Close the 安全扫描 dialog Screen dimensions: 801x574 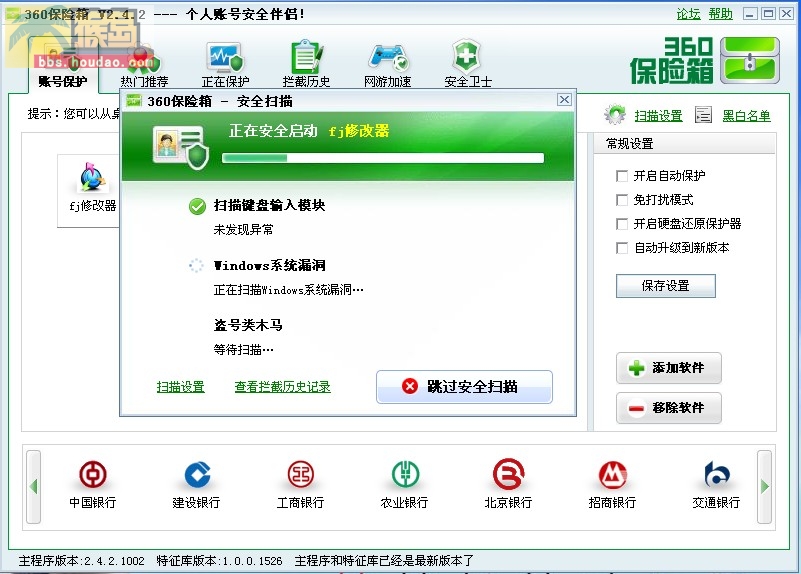[x=564, y=99]
